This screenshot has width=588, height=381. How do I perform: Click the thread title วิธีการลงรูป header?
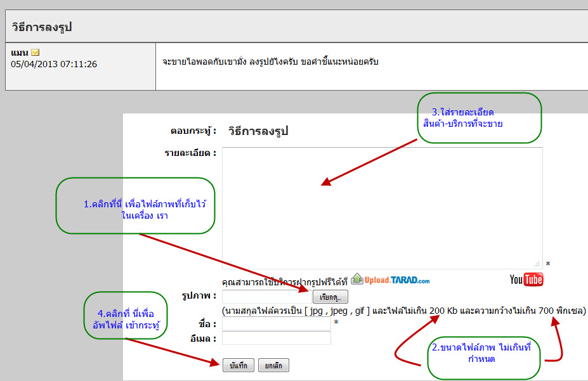click(x=42, y=27)
